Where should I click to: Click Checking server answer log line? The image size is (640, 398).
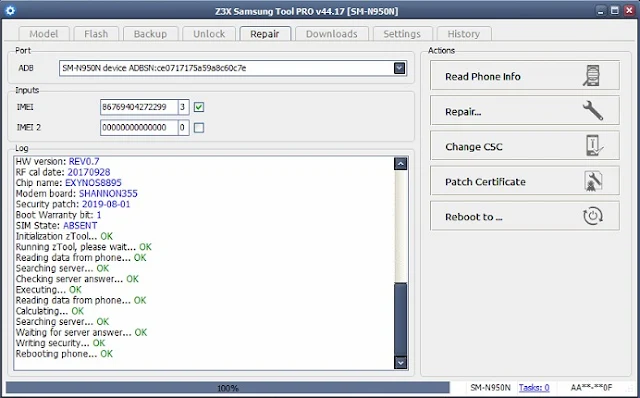click(77, 279)
